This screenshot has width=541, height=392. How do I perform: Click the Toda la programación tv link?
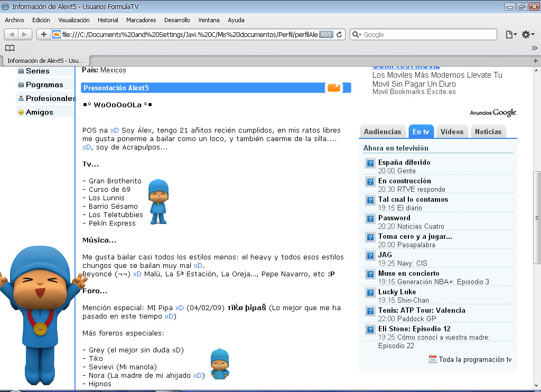475,359
